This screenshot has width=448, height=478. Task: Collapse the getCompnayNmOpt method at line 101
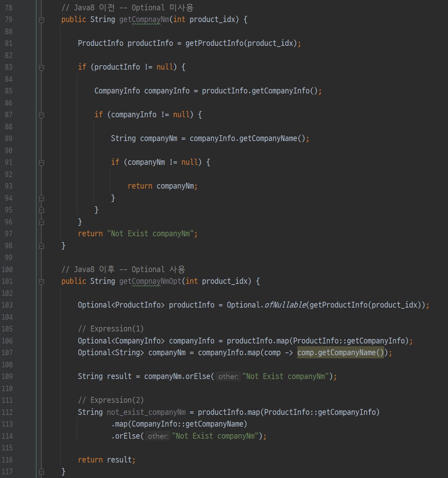pyautogui.click(x=41, y=282)
